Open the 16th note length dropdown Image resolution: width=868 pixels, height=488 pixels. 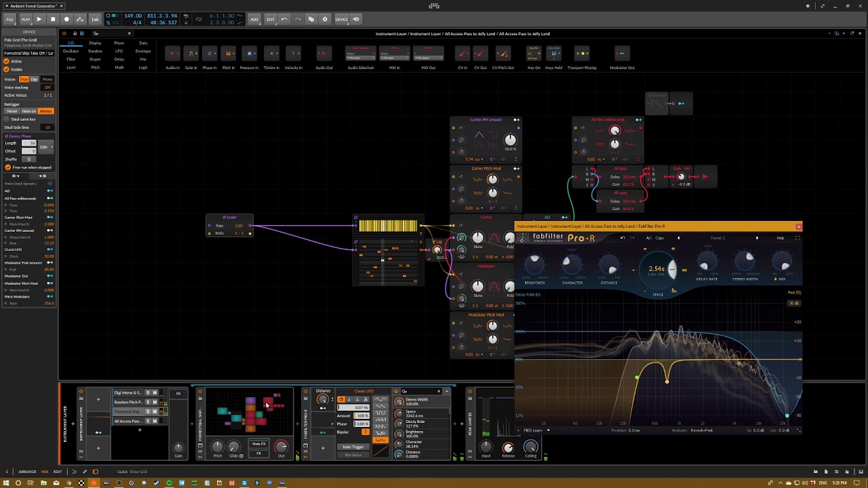point(45,147)
